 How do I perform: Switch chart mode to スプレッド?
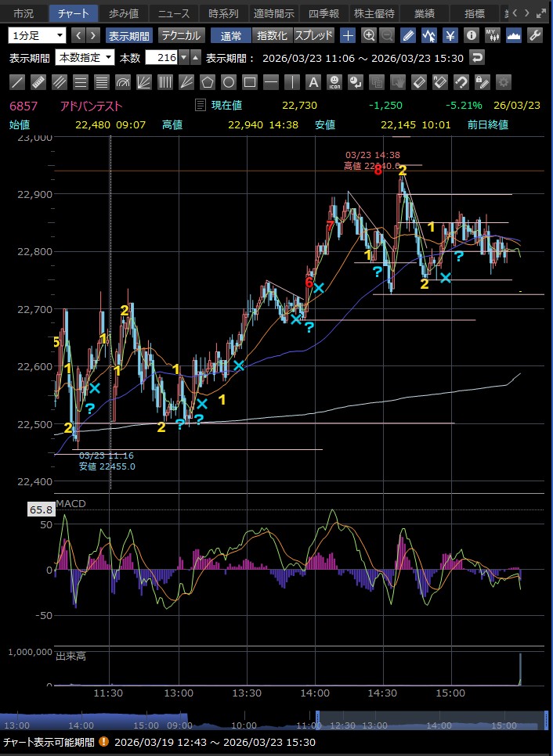313,35
